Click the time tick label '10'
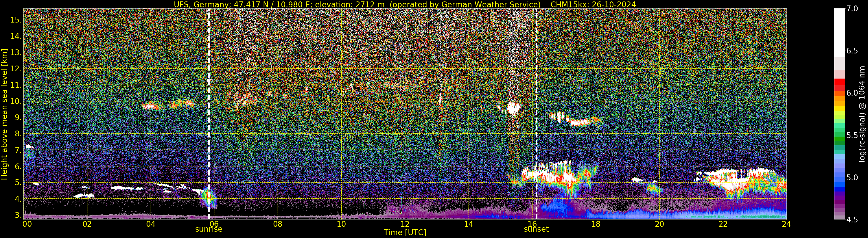Screen dimensions: 868x238 341,224
